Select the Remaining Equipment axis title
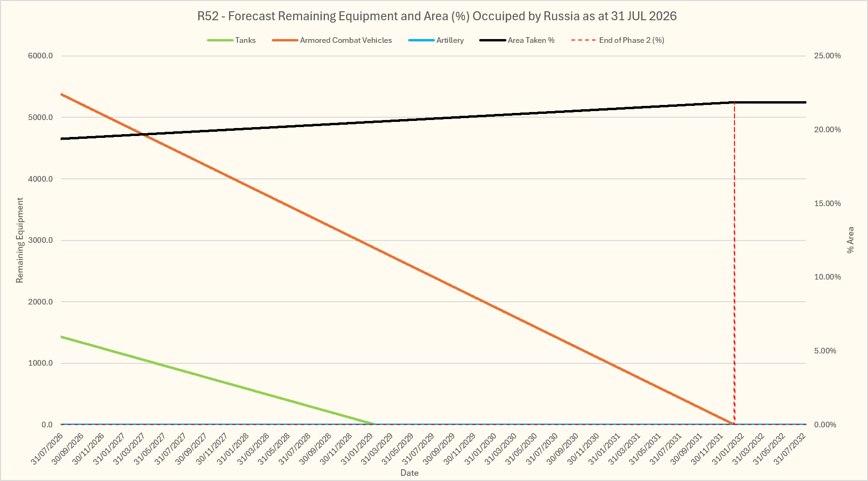 point(20,240)
